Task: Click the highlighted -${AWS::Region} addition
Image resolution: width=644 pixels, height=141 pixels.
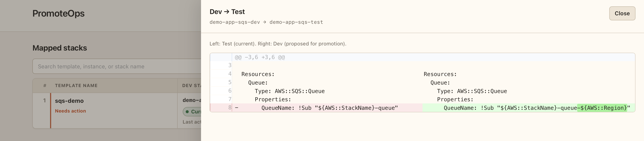Action: pyautogui.click(x=602, y=108)
